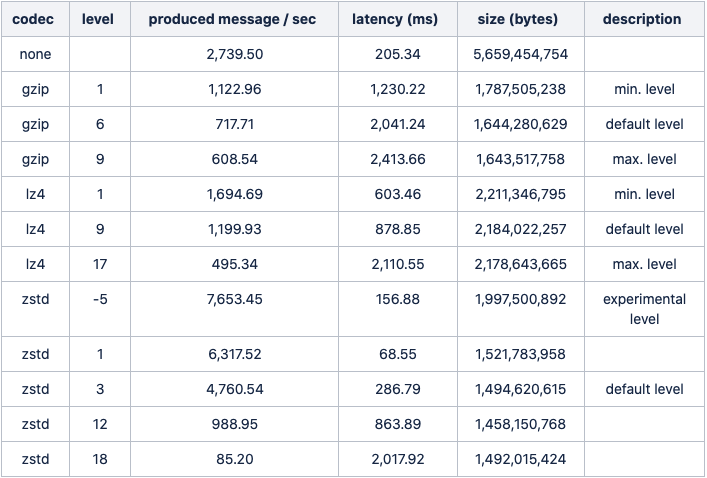Click the 608.54 messages per second cell

click(234, 159)
